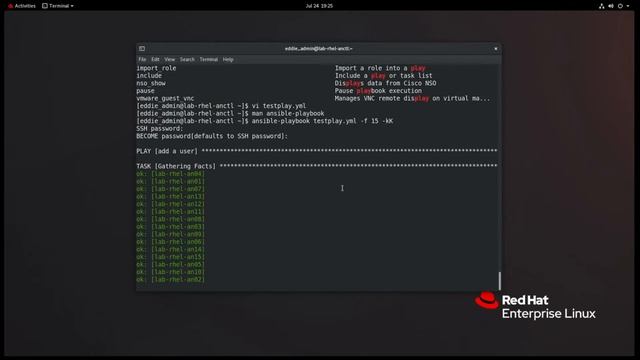Image resolution: width=640 pixels, height=360 pixels.
Task: Click 'Displays data from Cisco NSO' text
Action: tap(385, 83)
